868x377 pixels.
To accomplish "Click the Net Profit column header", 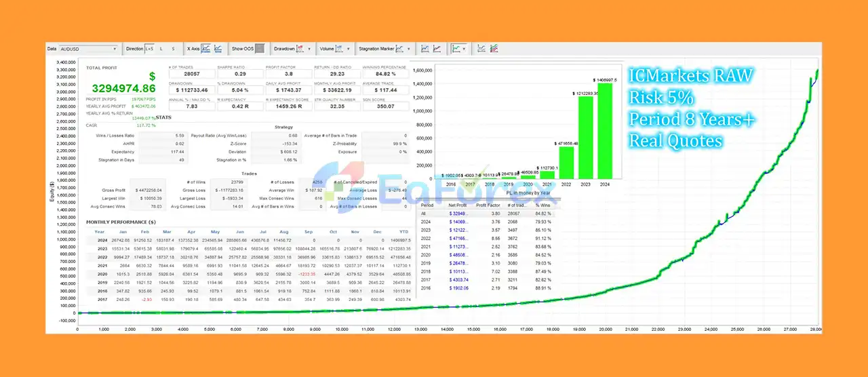I will click(x=459, y=204).
